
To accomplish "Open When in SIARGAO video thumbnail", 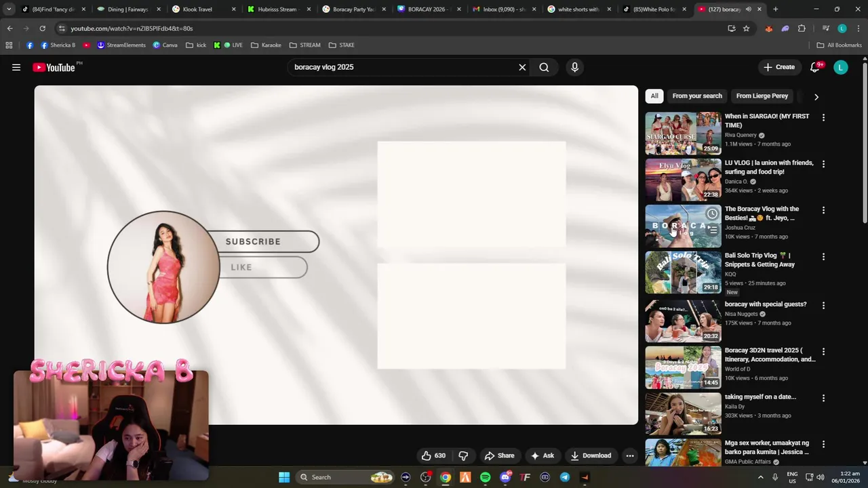I will coord(683,133).
